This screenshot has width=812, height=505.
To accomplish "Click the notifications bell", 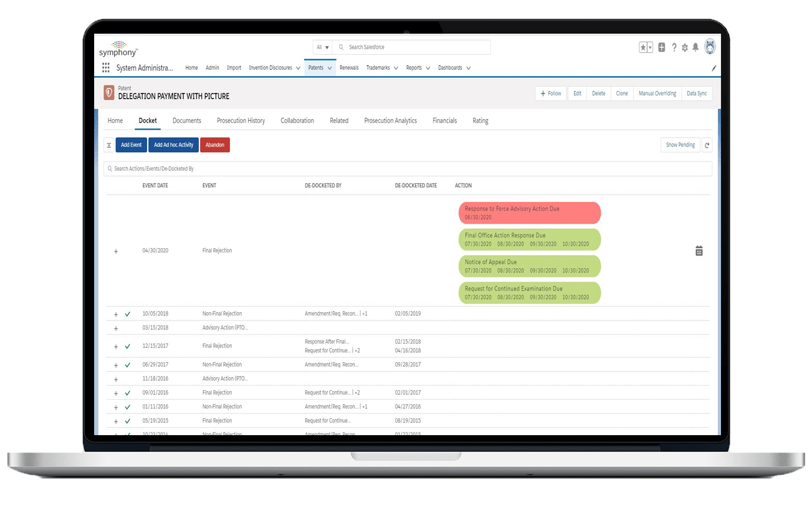I will point(695,47).
